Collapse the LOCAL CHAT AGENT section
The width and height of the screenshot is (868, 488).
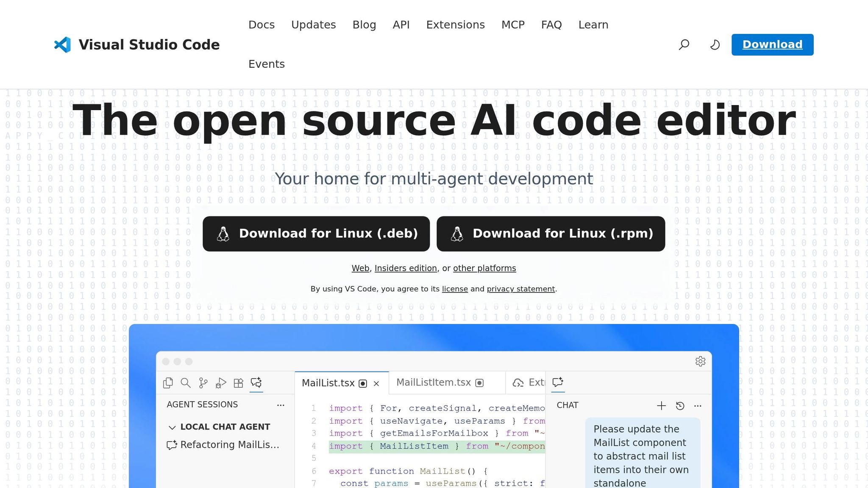172,427
